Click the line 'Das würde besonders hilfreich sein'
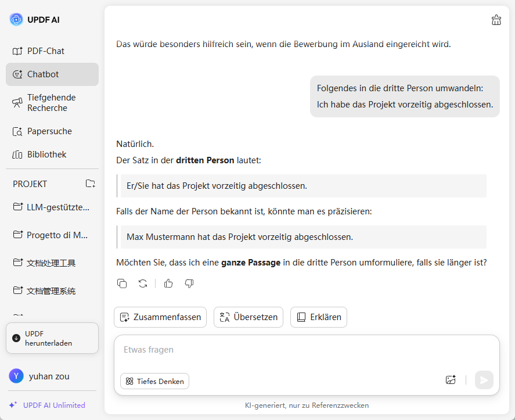The height and width of the screenshot is (420, 515). (283, 44)
